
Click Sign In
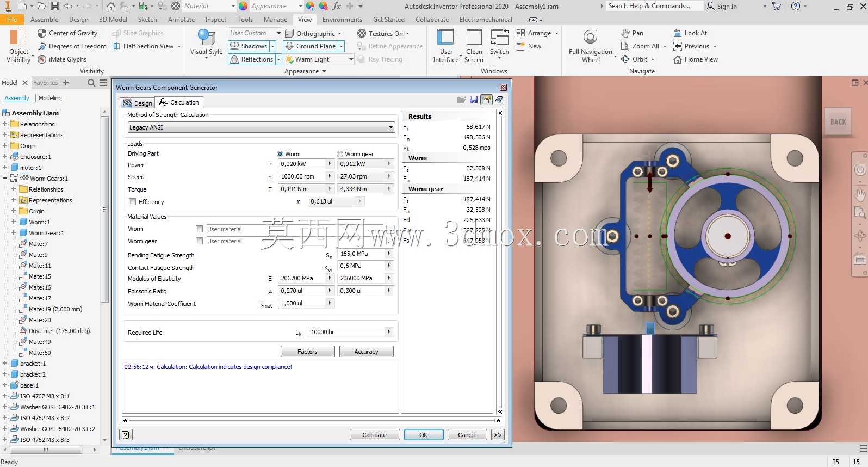coord(722,6)
